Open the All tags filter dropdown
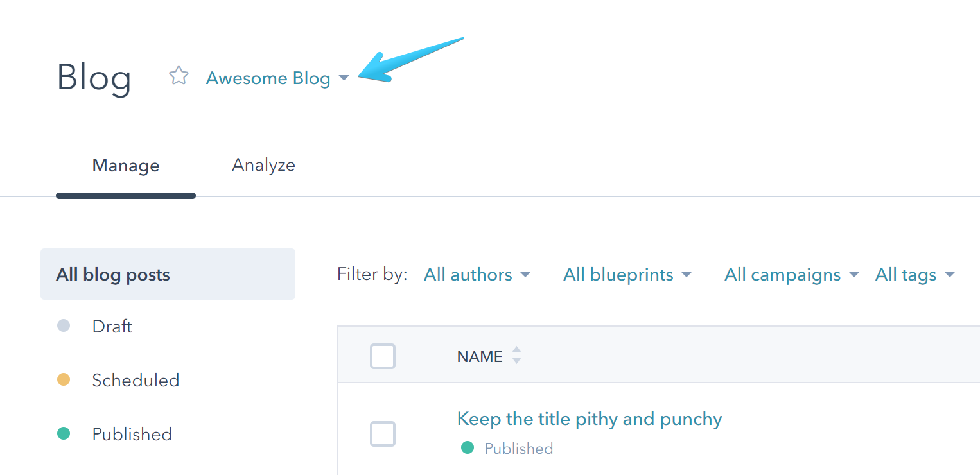 (914, 275)
